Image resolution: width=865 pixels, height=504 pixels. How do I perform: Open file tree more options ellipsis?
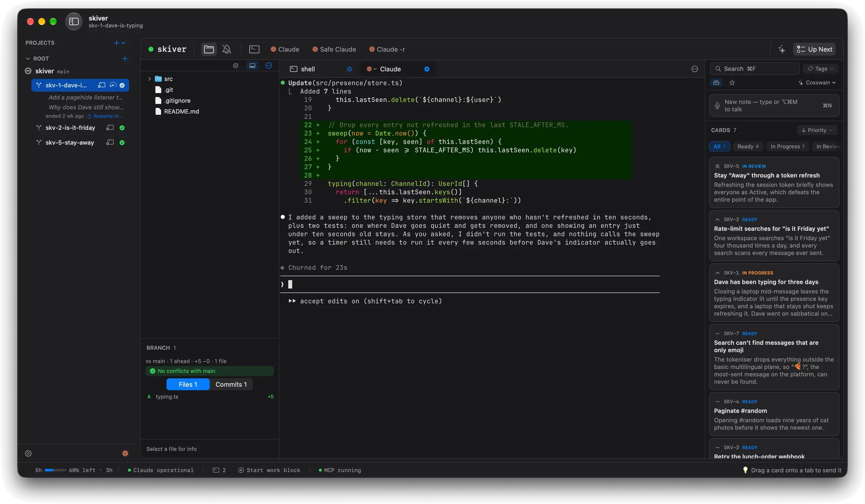click(x=269, y=65)
